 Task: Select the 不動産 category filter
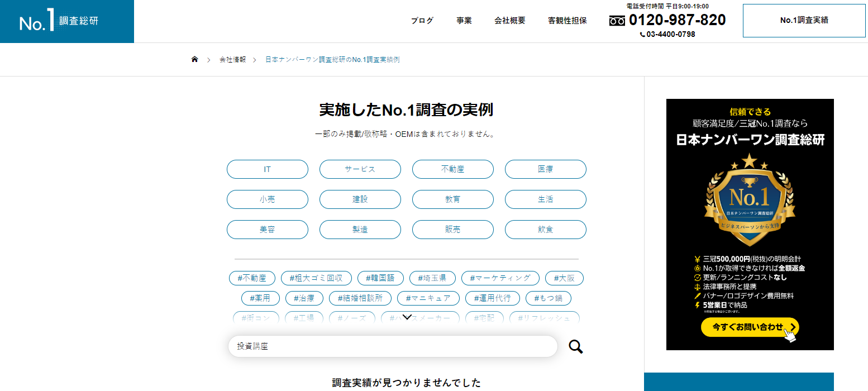(452, 169)
